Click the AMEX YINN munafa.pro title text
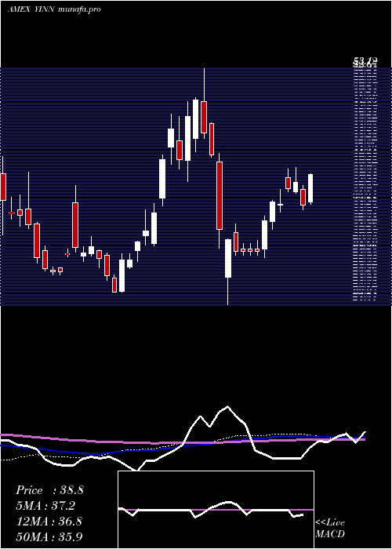The height and width of the screenshot is (549, 392). [x=54, y=9]
